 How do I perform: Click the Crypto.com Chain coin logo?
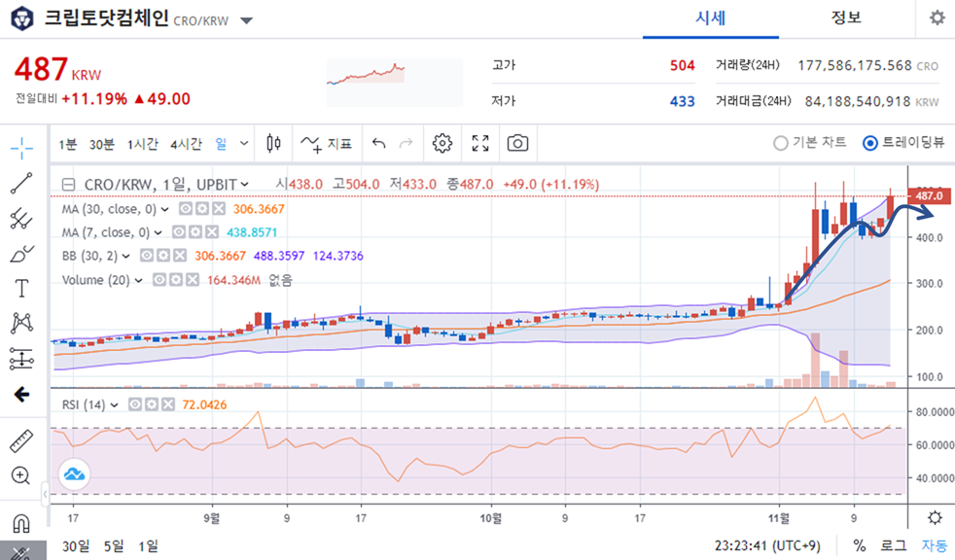tap(22, 18)
